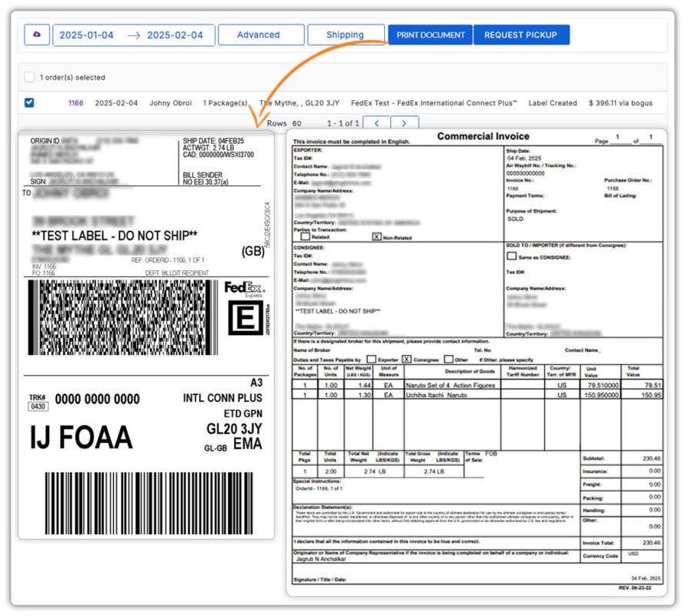The height and width of the screenshot is (616, 685).
Task: Go to the next page of orders
Action: pos(405,123)
